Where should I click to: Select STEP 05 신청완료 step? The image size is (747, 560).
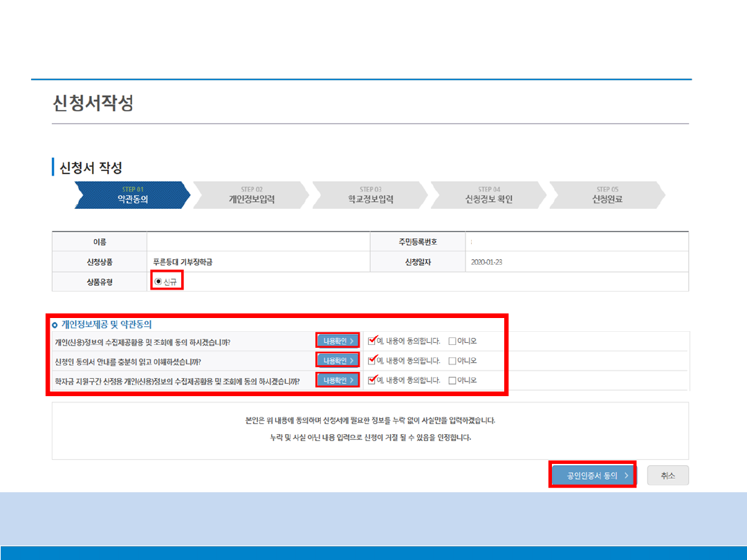click(x=607, y=195)
